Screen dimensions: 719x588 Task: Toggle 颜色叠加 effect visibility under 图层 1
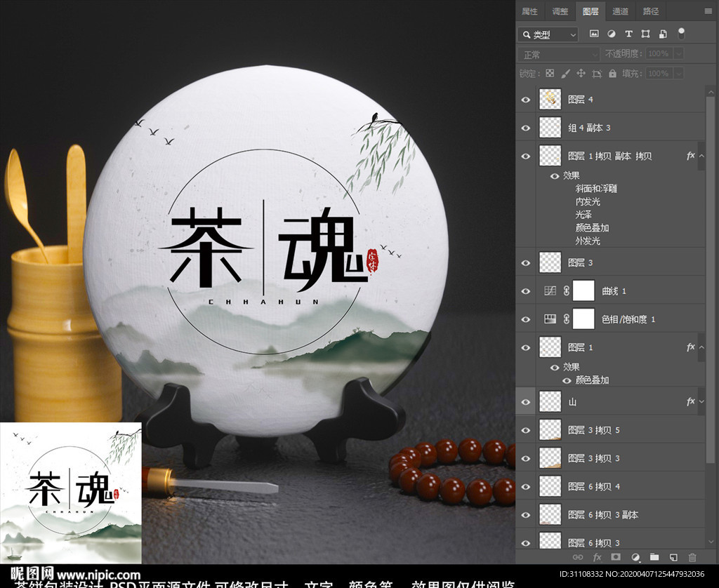click(567, 380)
